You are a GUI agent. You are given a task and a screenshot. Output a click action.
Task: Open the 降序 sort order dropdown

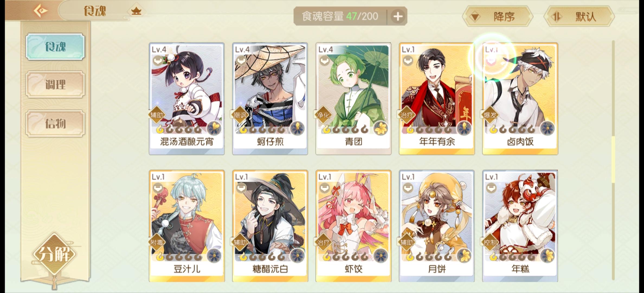pos(498,17)
